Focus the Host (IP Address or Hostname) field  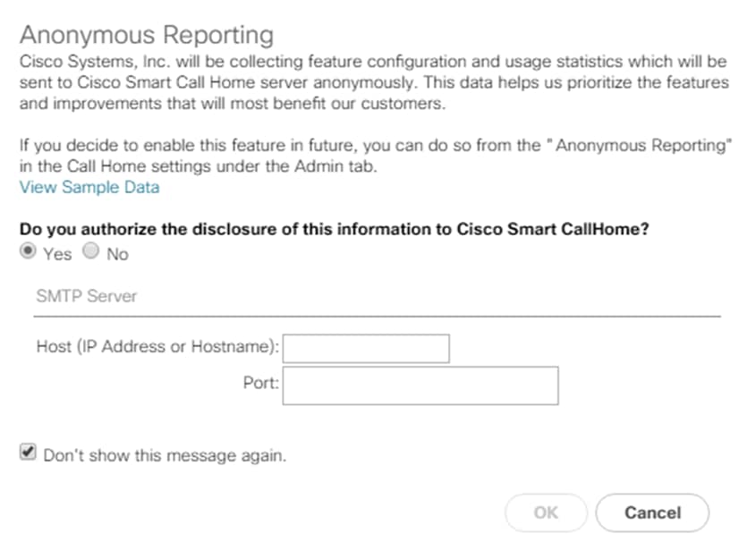point(366,348)
